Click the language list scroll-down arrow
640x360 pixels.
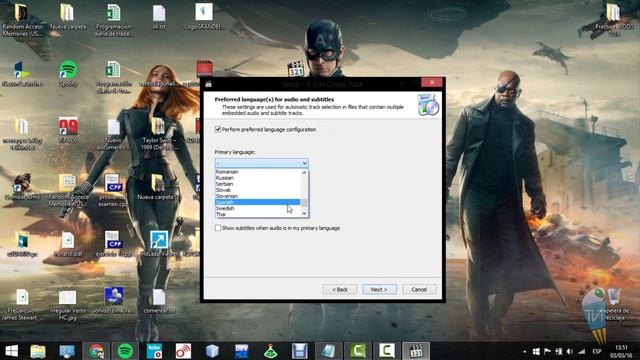(304, 213)
